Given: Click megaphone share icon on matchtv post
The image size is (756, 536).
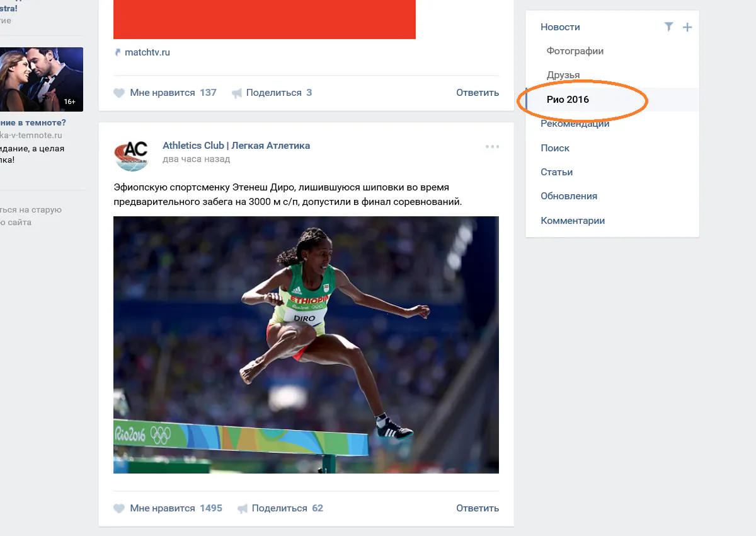Looking at the screenshot, I should [x=237, y=93].
